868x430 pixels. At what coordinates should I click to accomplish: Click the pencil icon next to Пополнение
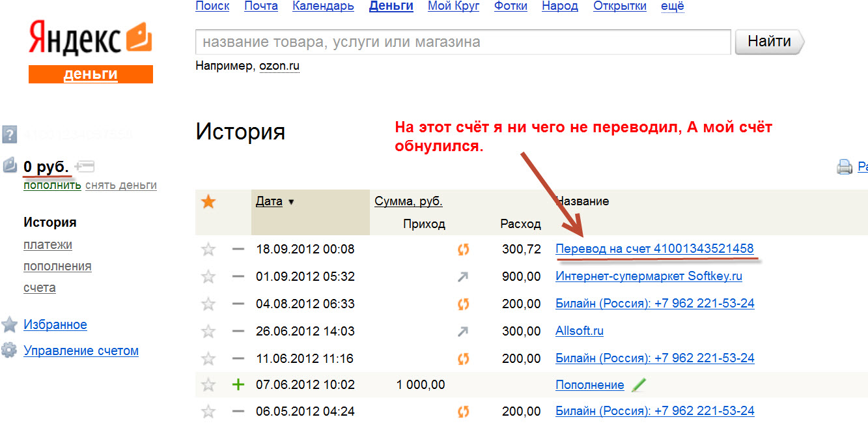tap(638, 385)
